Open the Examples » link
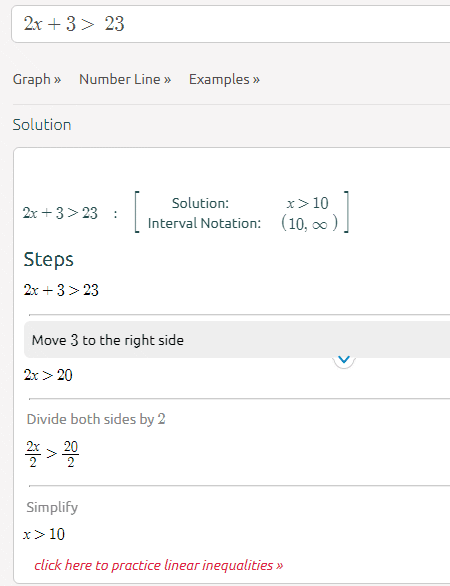 224,79
